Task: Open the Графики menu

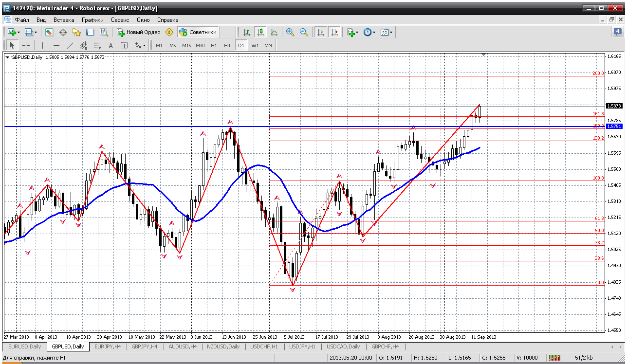Action: [x=92, y=20]
